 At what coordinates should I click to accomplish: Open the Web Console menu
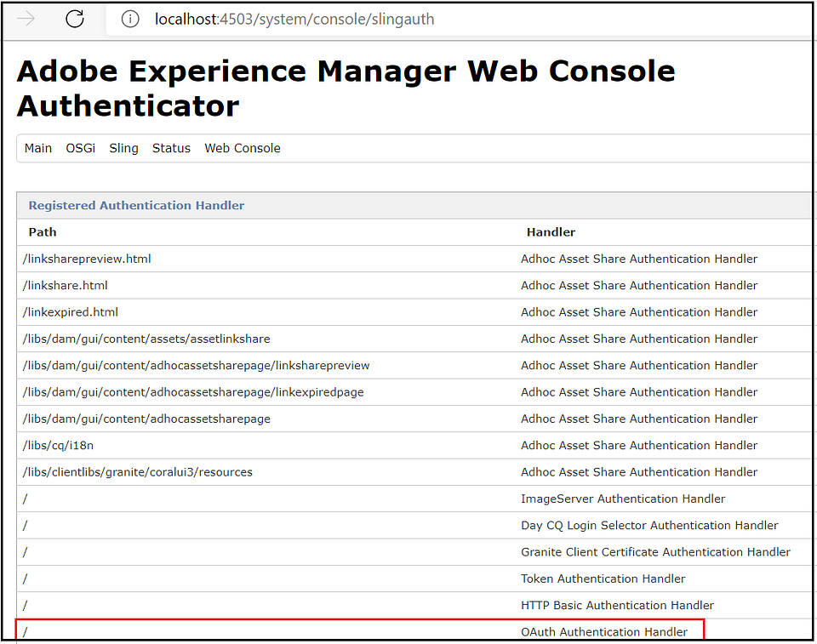click(x=243, y=148)
